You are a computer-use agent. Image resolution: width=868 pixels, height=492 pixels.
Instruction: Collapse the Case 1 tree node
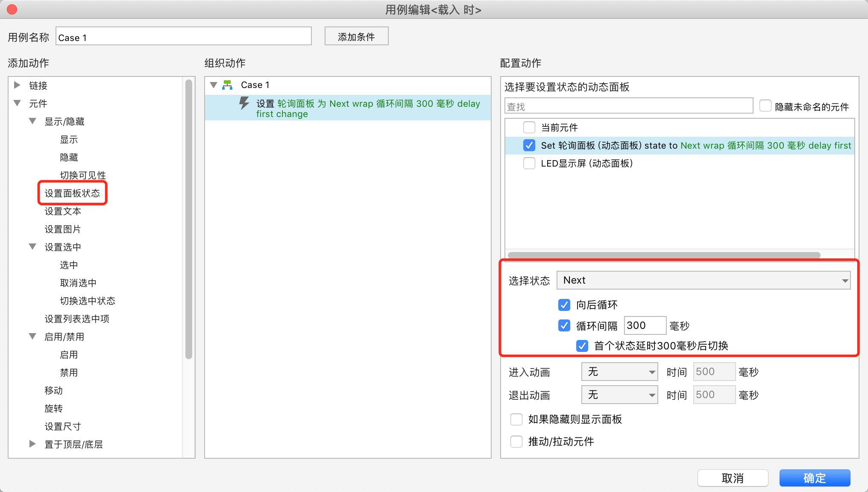(214, 85)
